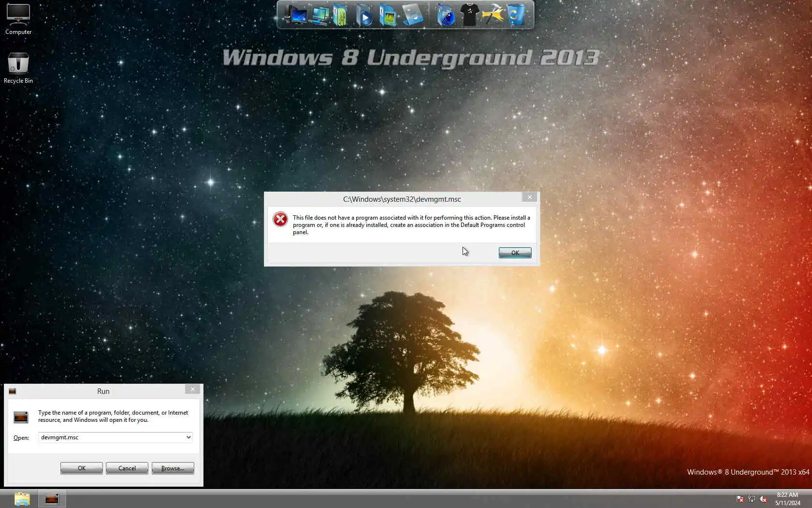Open the Computer desktop icon
Screen dimensions: 812x508
tap(18, 19)
